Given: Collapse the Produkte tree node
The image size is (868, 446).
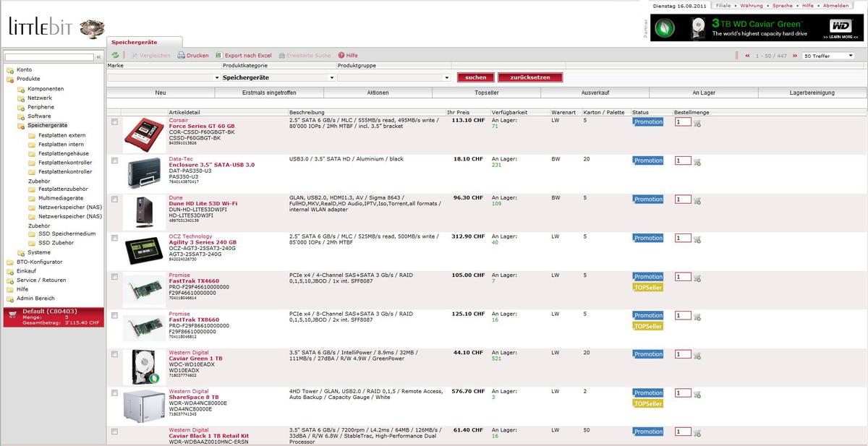Looking at the screenshot, I should coord(10,79).
